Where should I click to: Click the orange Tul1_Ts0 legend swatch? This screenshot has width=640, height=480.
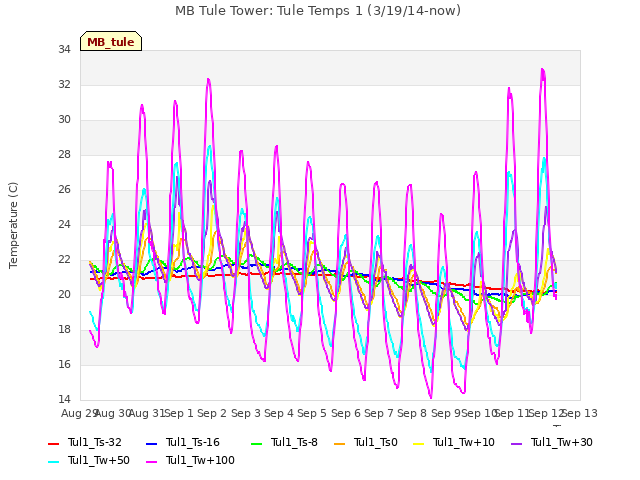tap(339, 443)
